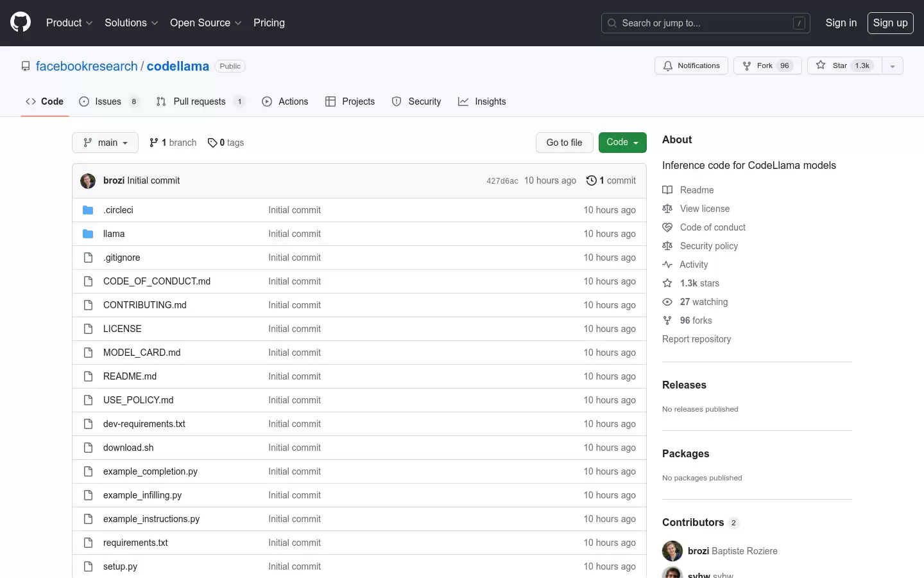Screen dimensions: 924x578
Task: Open the README.md file link
Action: 130,376
